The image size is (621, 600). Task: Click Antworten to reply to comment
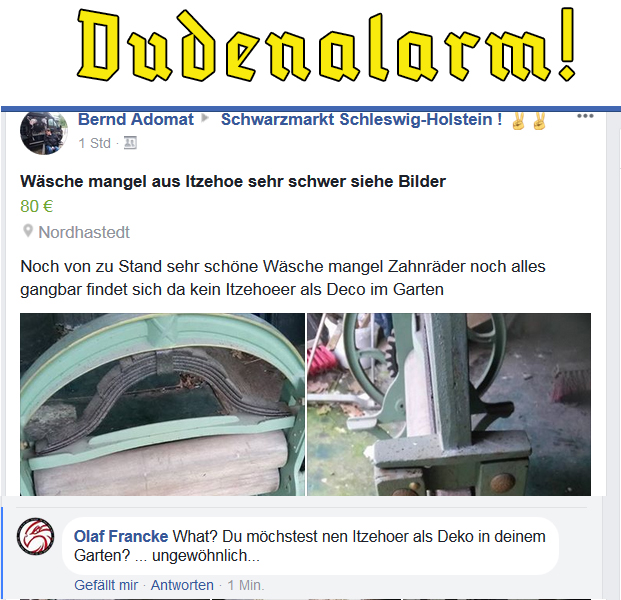point(182,585)
